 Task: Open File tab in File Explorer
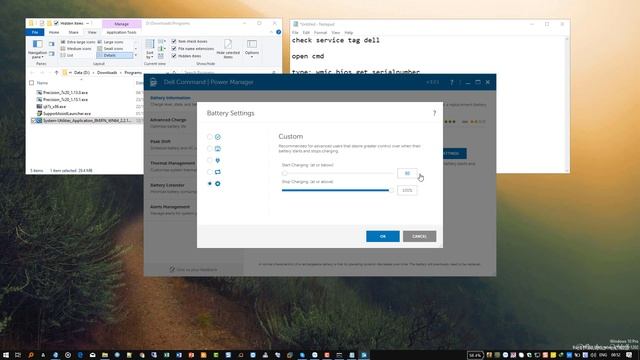pos(35,32)
